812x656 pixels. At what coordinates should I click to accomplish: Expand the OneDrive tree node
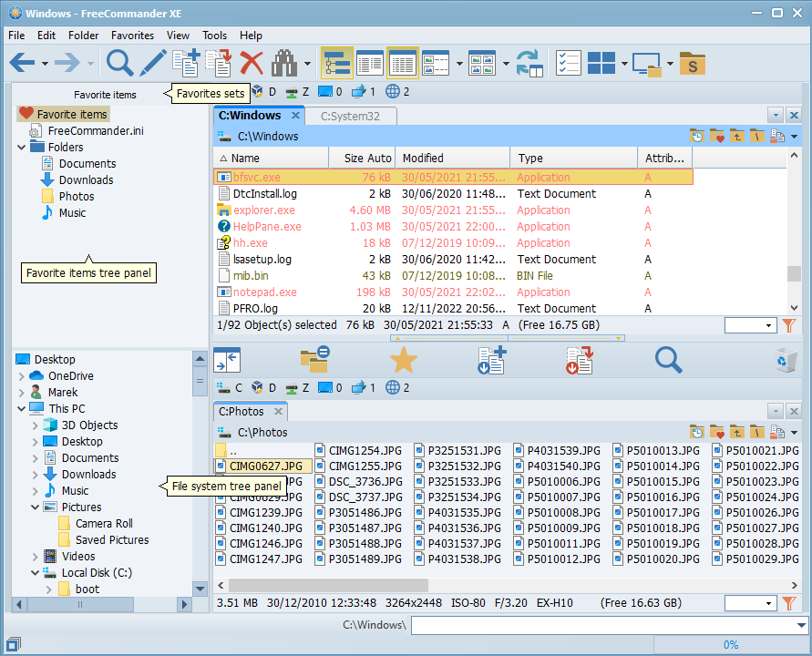(x=21, y=376)
